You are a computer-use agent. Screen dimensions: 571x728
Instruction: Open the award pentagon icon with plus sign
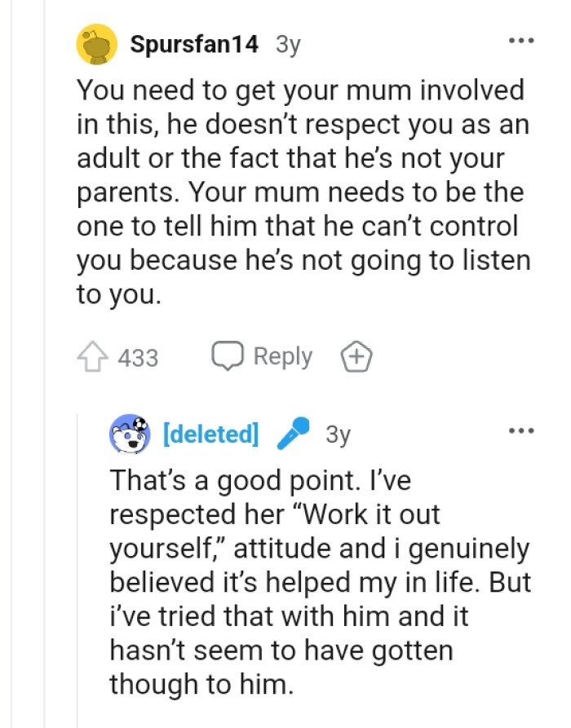coord(358,356)
